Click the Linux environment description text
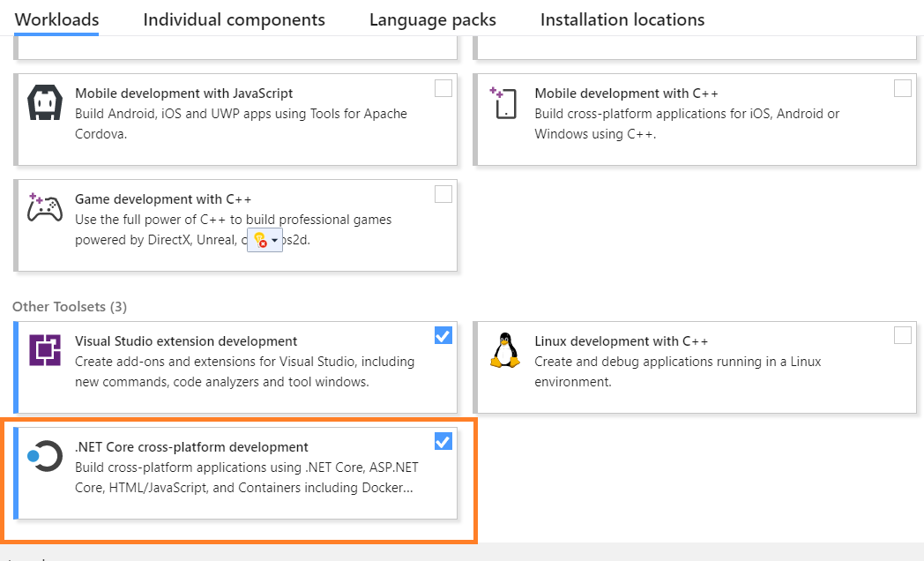This screenshot has height=561, width=924. point(678,371)
